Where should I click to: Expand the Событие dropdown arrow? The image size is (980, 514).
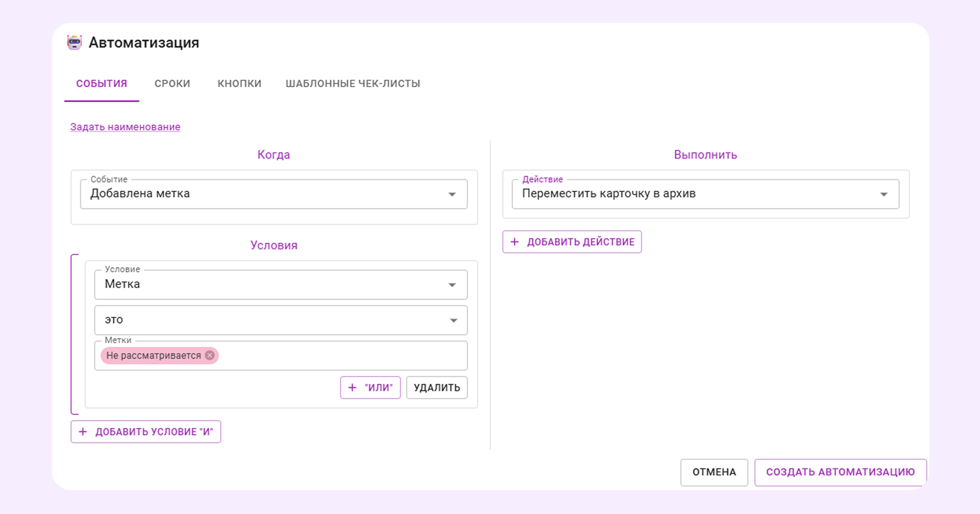pos(452,195)
